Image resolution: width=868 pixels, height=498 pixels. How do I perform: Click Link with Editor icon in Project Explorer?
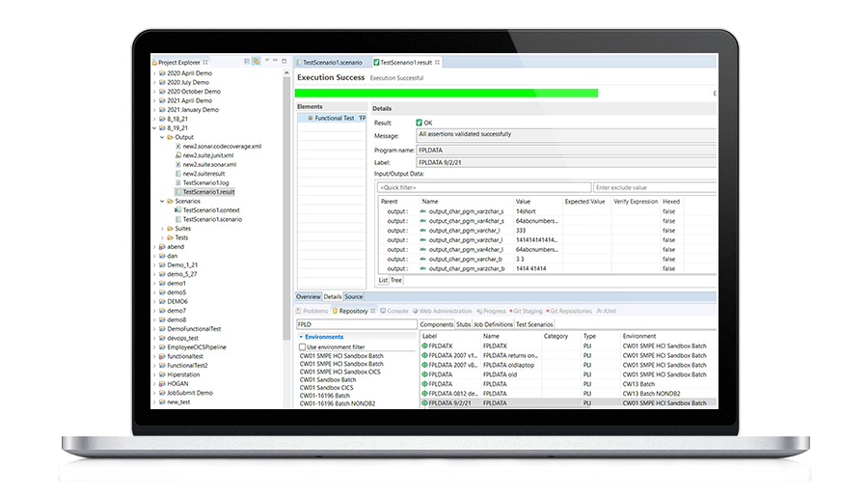click(256, 62)
